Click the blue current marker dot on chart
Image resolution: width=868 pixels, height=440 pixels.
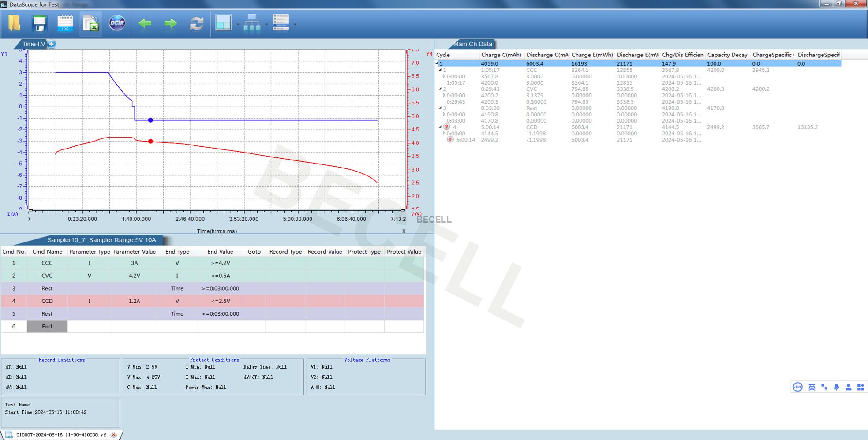(150, 120)
